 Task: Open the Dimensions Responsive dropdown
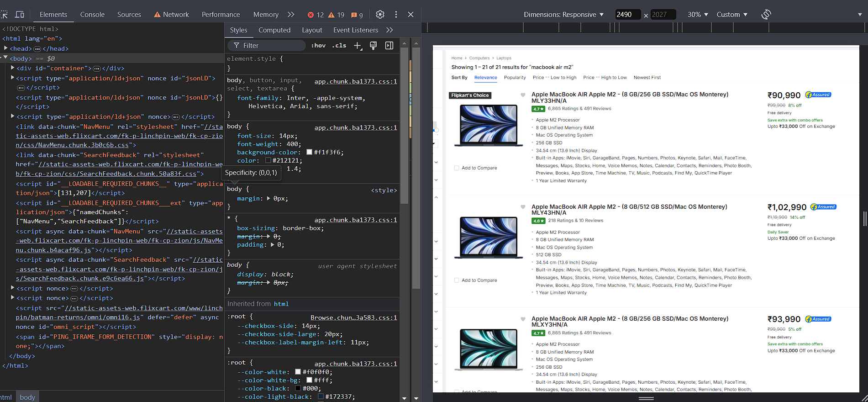pyautogui.click(x=563, y=15)
